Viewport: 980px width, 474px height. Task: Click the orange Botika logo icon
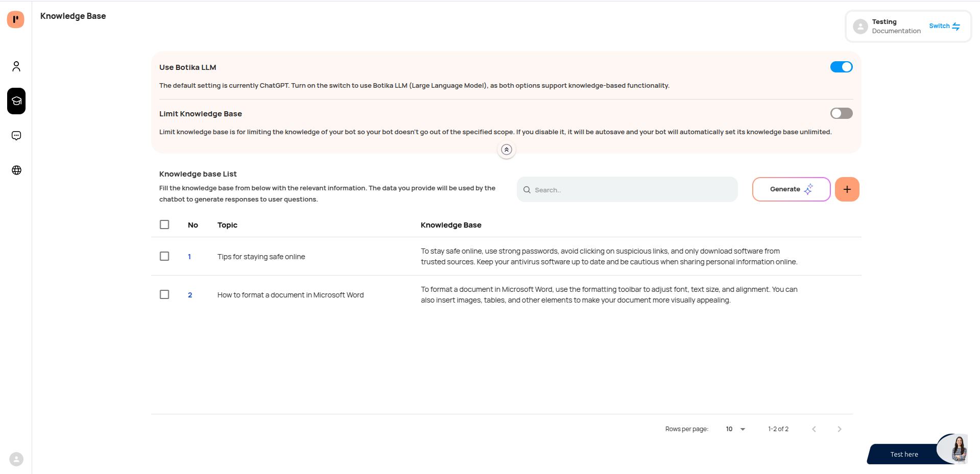16,19
